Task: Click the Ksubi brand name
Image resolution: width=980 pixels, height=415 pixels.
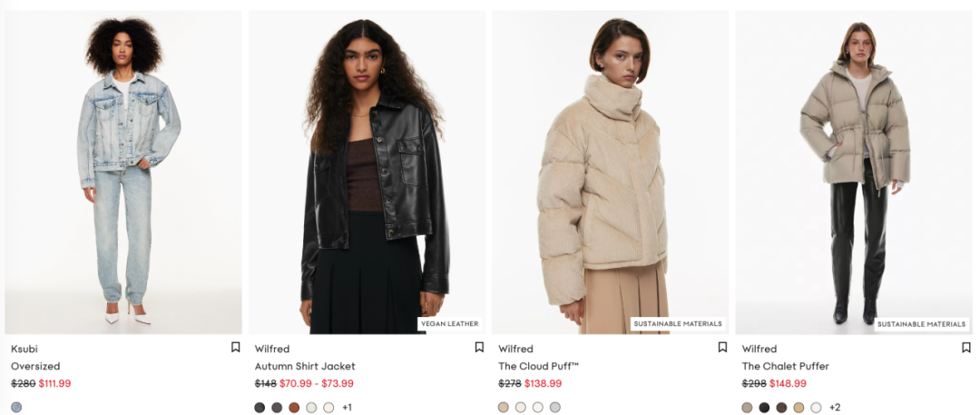Action: tap(24, 349)
